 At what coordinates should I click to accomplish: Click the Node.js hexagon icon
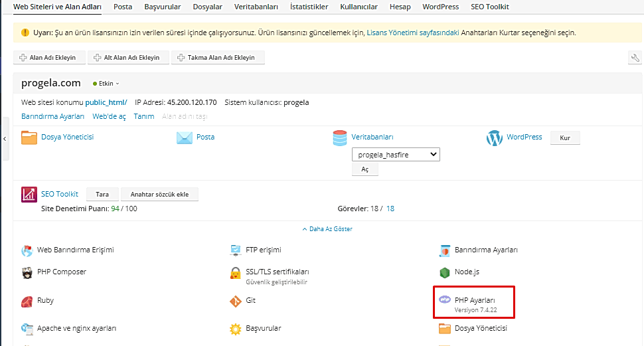[445, 272]
